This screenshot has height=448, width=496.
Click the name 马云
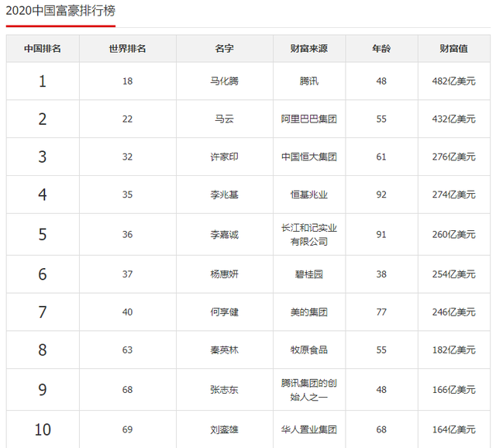click(224, 119)
